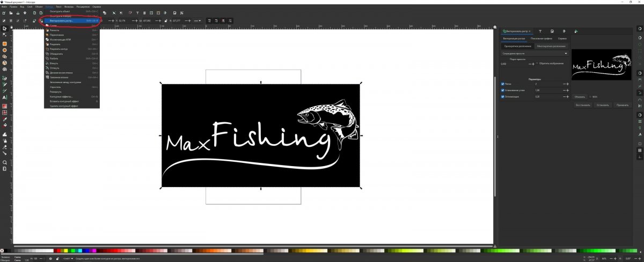Select the Selector arrow tool
The height and width of the screenshot is (262, 644).
5,28
